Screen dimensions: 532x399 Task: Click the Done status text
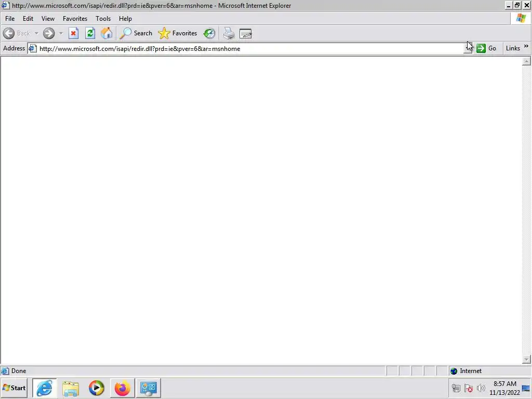pyautogui.click(x=19, y=371)
